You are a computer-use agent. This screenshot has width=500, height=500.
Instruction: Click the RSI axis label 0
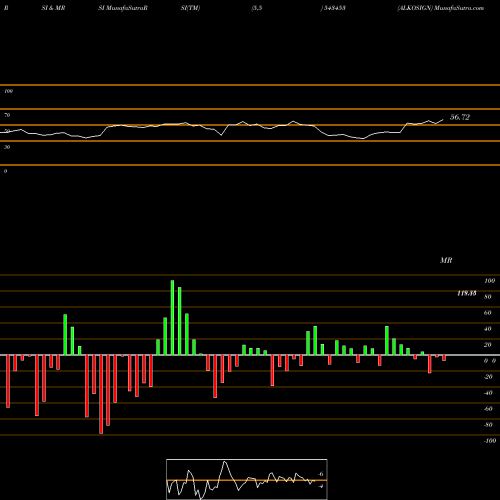click(x=5, y=171)
